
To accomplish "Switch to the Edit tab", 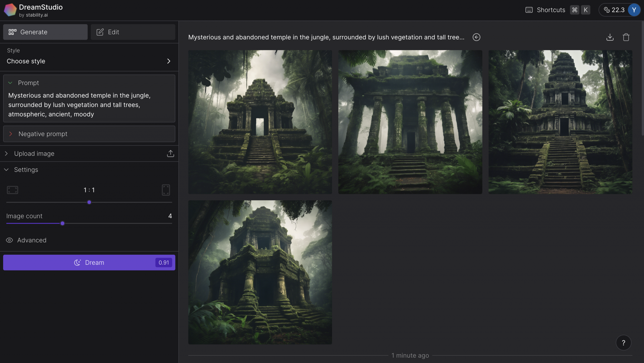I will (x=132, y=32).
